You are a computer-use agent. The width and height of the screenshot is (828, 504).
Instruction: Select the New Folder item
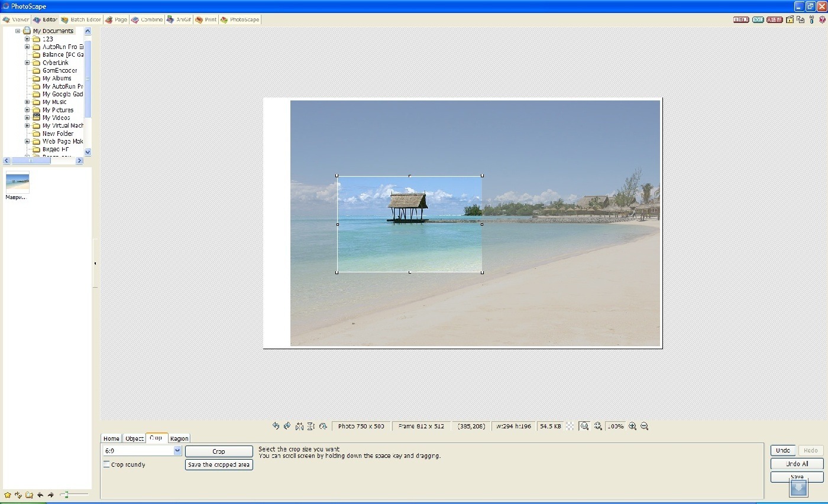[x=58, y=134]
